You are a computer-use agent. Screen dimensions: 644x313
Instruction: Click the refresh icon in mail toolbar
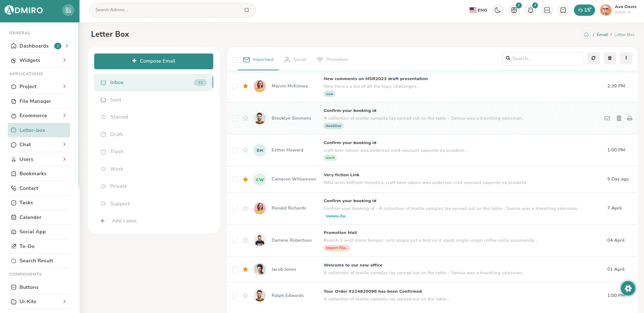[593, 58]
